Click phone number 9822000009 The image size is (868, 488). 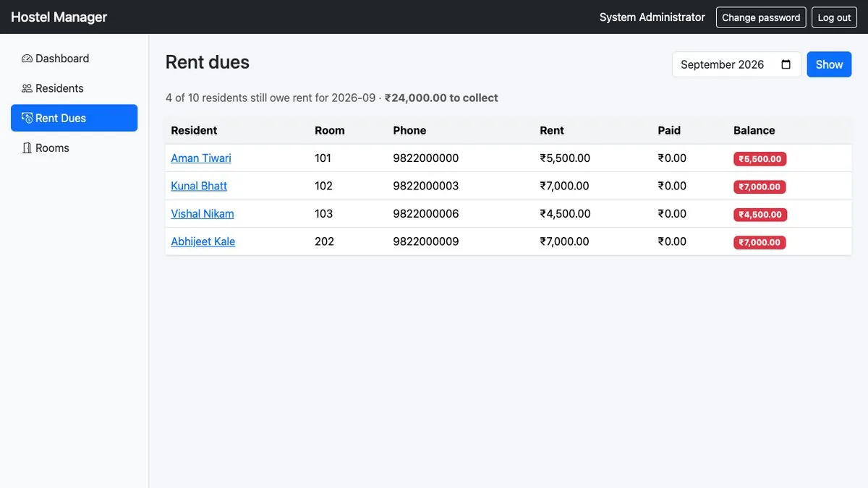pyautogui.click(x=426, y=241)
